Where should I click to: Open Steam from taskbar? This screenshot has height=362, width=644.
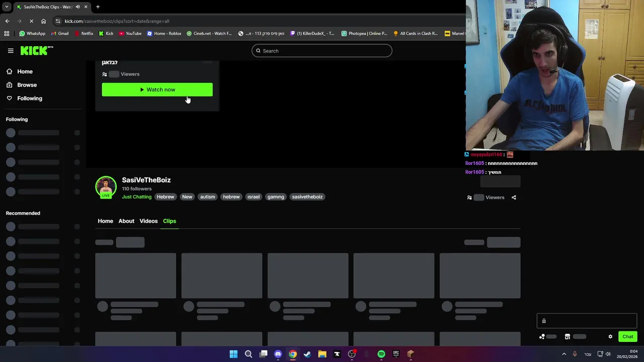[x=307, y=354]
